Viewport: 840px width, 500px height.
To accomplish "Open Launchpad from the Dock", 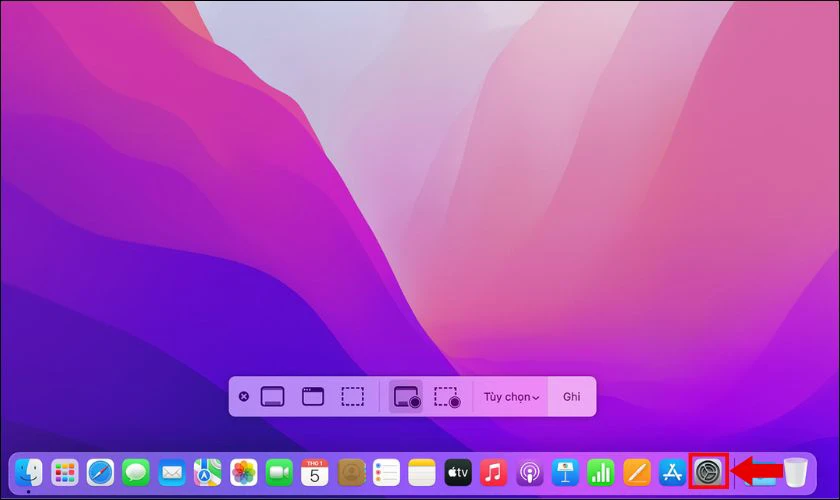I will click(x=65, y=473).
